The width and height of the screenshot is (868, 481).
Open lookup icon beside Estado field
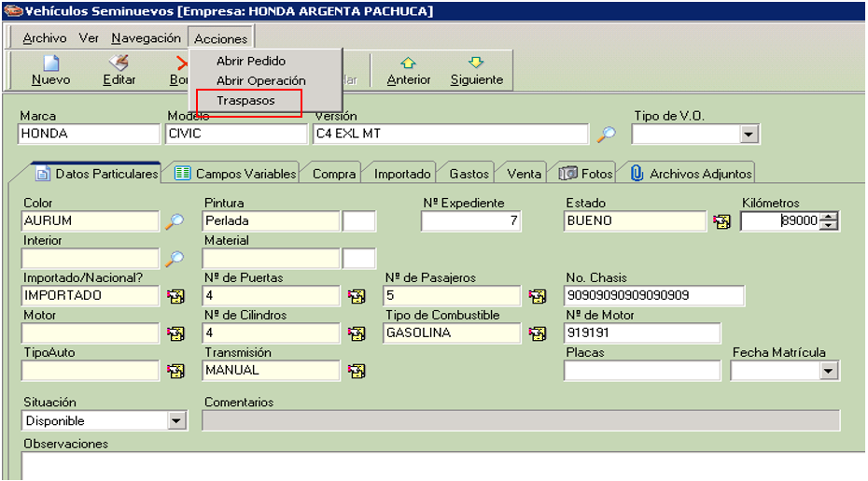(x=721, y=221)
